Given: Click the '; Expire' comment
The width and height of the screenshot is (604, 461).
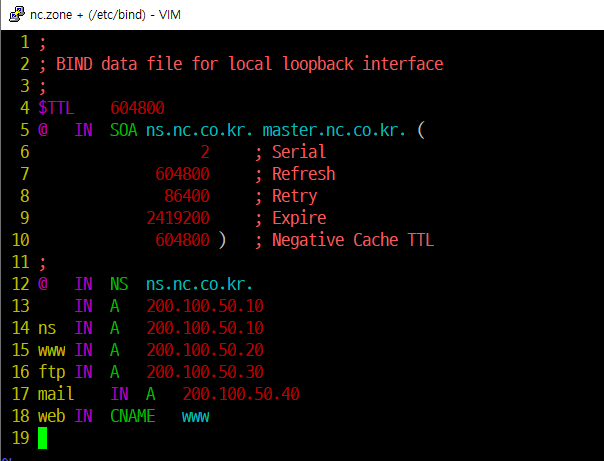Looking at the screenshot, I should [290, 218].
